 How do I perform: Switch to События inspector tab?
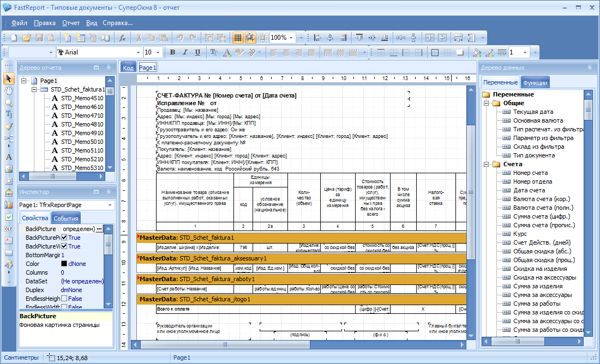tap(66, 219)
